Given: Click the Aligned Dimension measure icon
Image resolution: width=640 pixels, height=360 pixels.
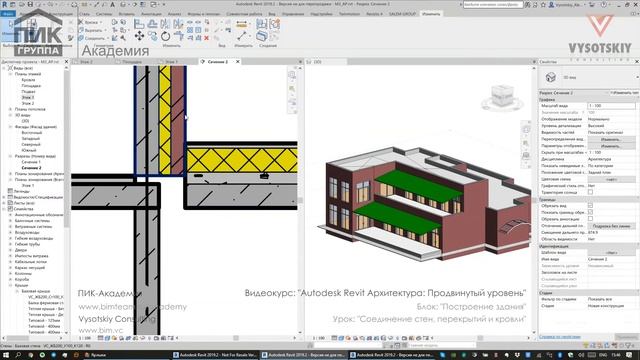Looking at the screenshot, I should click(242, 24).
